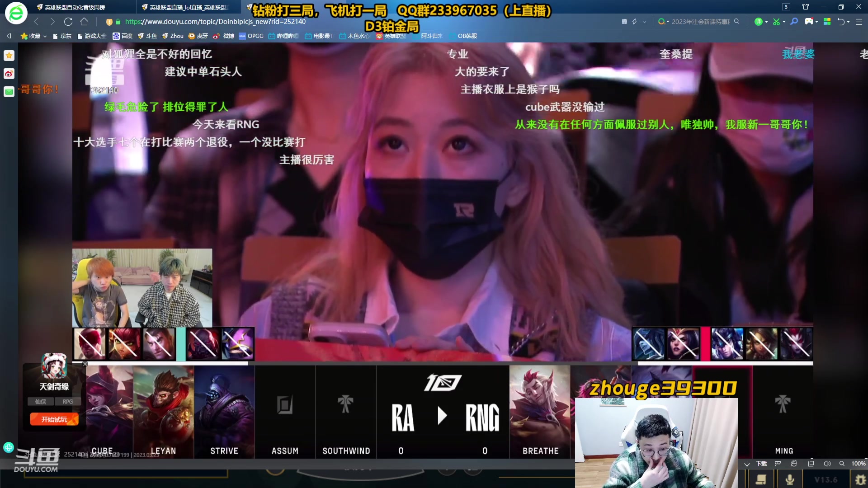
Task: Click the tab count 3 box
Action: click(786, 7)
